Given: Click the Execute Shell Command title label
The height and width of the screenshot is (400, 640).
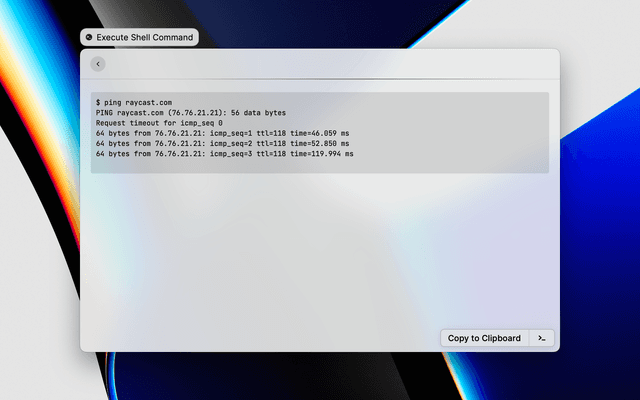Looking at the screenshot, I should click(144, 37).
